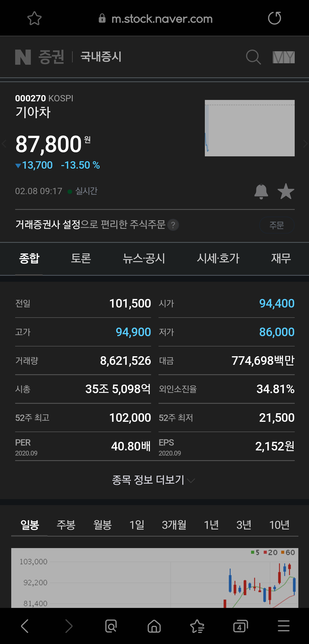Reload the page with refresh icon
Image resolution: width=309 pixels, height=644 pixels.
coord(274,18)
